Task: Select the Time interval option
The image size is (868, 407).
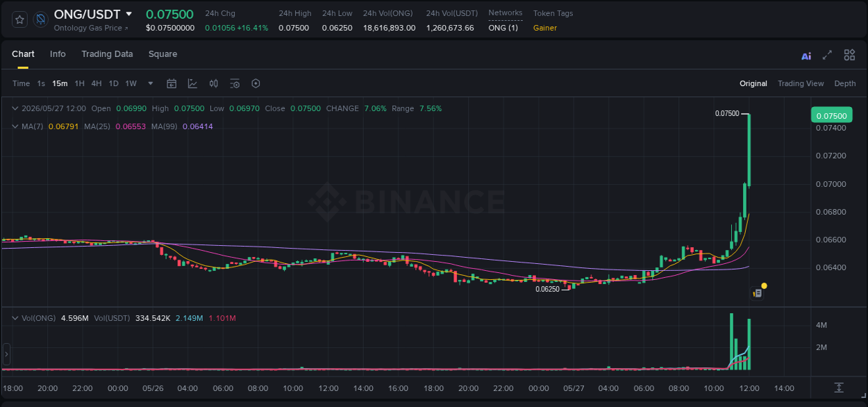Action: (x=21, y=83)
